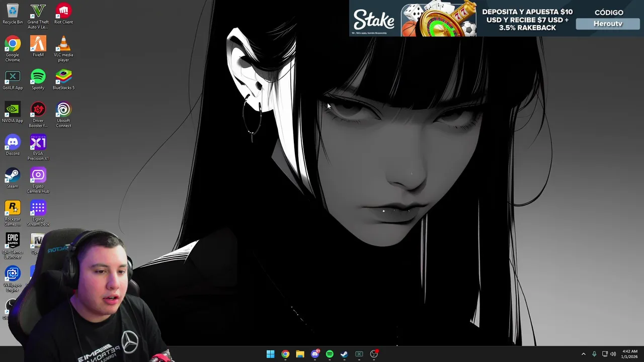The width and height of the screenshot is (644, 362).
Task: Open Spotify from the taskbar
Action: (330, 354)
